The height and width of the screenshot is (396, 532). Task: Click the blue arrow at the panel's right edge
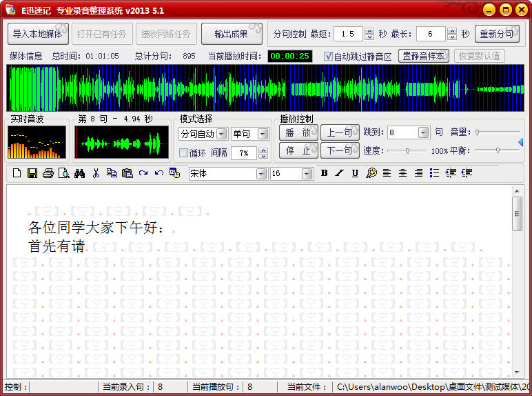(x=521, y=142)
